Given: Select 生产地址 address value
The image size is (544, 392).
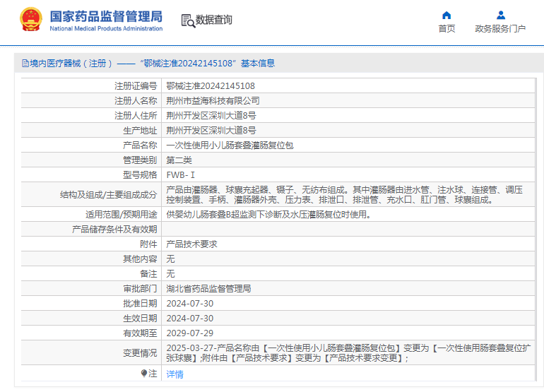Looking at the screenshot, I should pos(211,131).
